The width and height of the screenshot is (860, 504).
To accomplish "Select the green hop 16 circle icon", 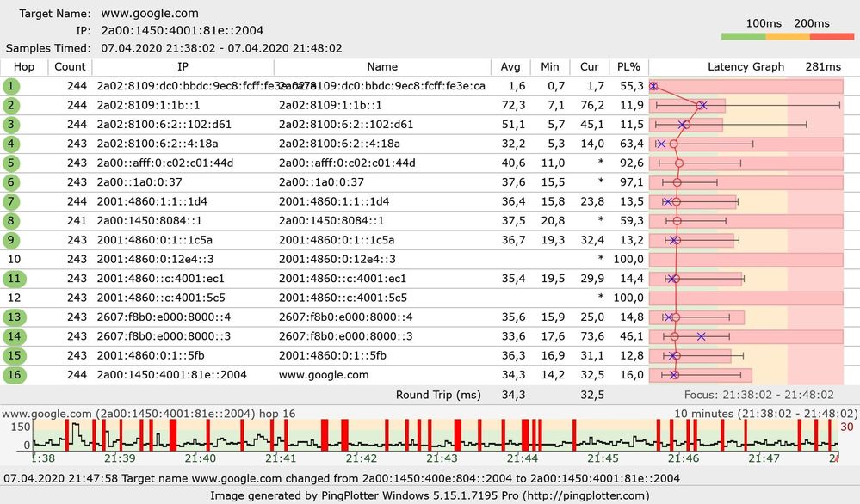I will [x=15, y=375].
